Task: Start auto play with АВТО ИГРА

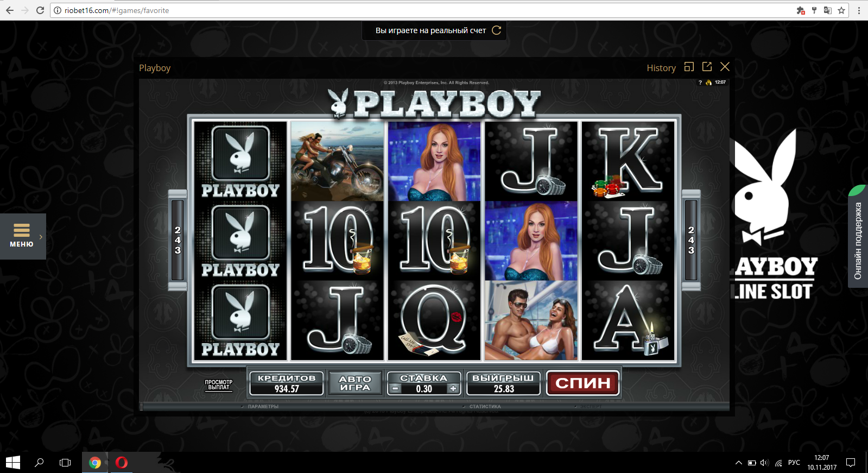Action: point(355,383)
